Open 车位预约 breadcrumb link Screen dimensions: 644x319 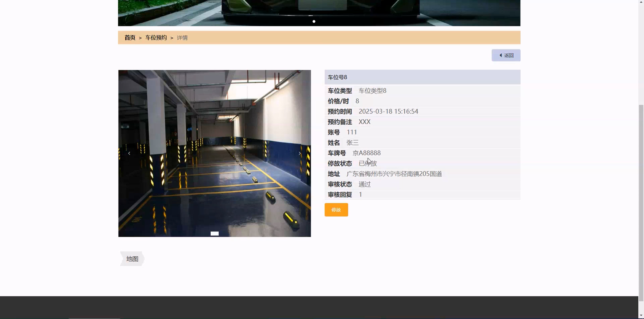156,38
